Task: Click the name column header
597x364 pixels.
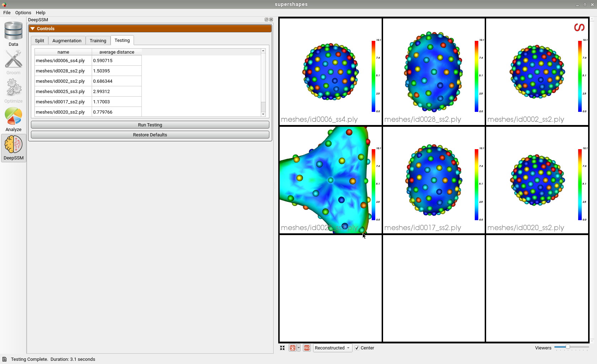Action: 63,52
